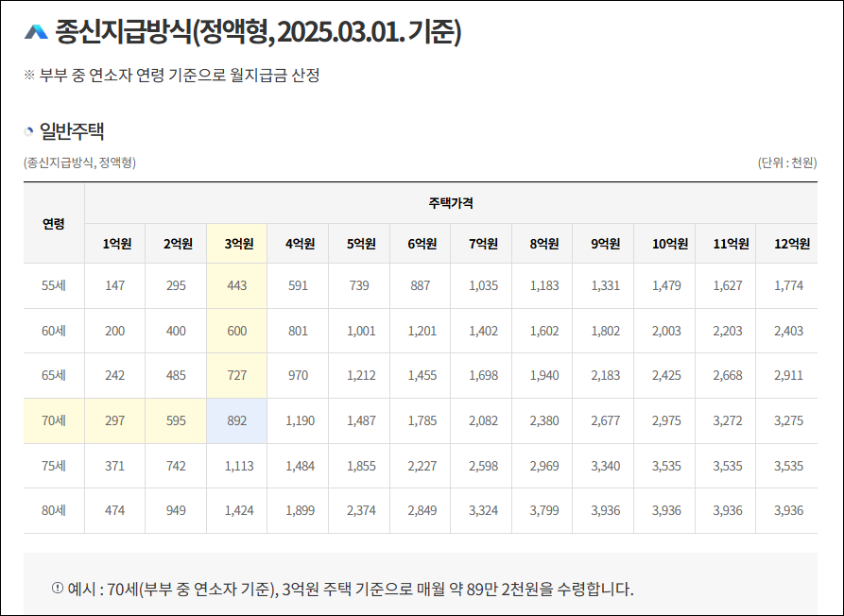Click the 일반주택 section heading
844x616 pixels.
tap(72, 131)
